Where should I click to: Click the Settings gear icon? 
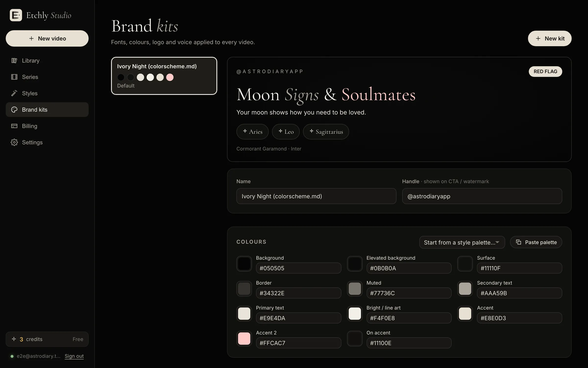click(x=14, y=142)
